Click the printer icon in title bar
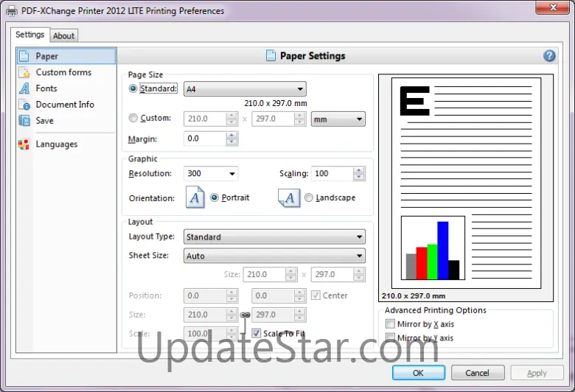575x392 pixels. coord(12,11)
